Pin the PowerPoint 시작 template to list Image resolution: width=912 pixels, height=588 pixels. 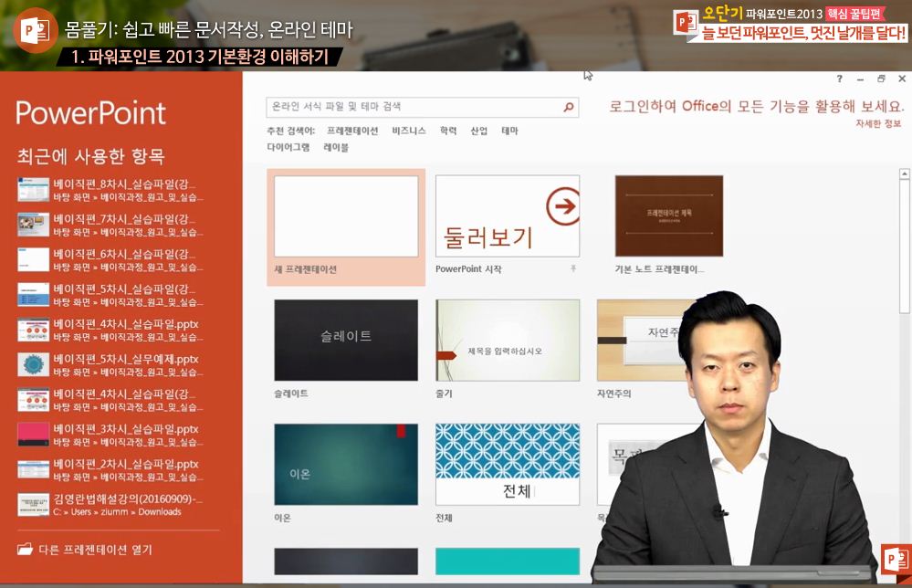(x=573, y=268)
